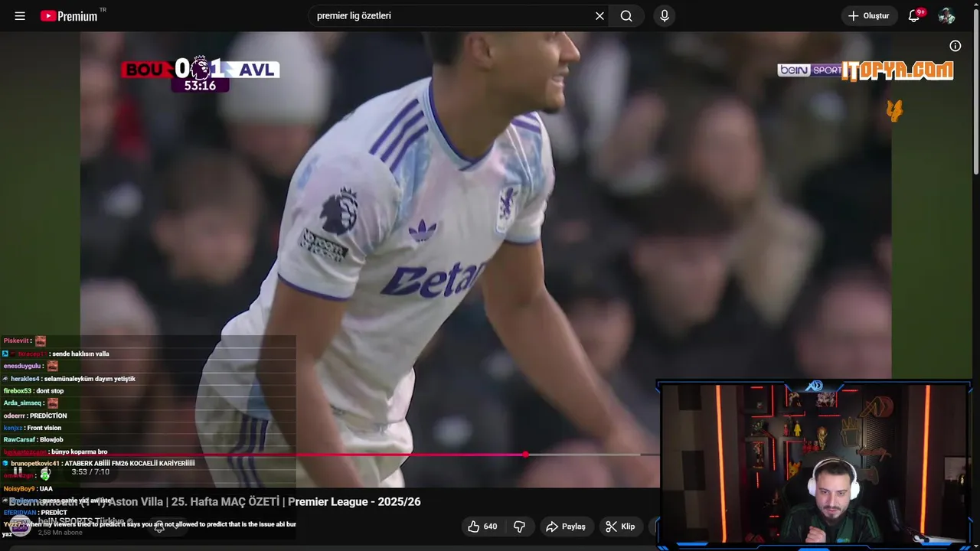Image resolution: width=980 pixels, height=551 pixels.
Task: Go to the YouTube Premium home logo
Action: (69, 16)
